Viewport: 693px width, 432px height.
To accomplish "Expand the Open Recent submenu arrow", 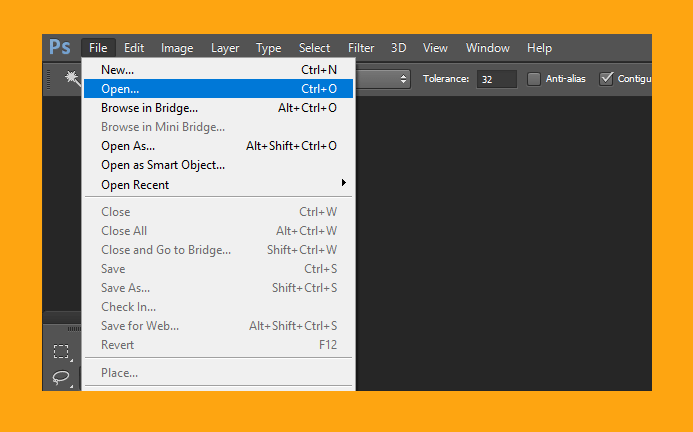I will click(x=343, y=183).
